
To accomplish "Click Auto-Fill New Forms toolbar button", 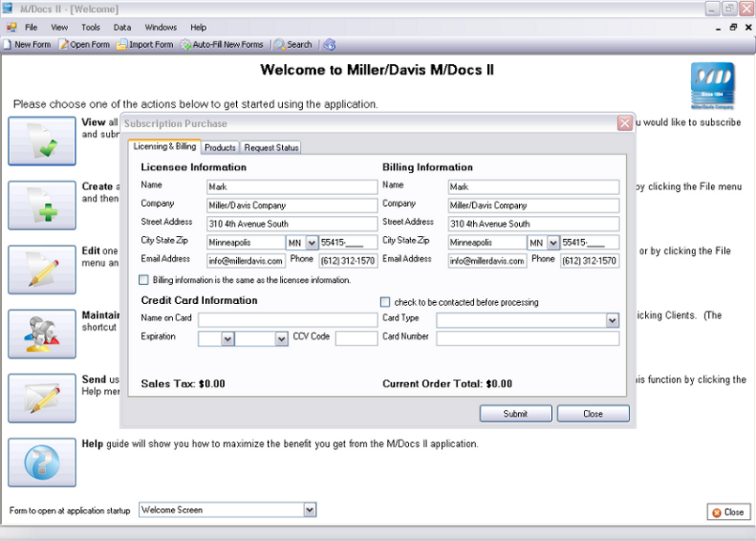I will [222, 44].
